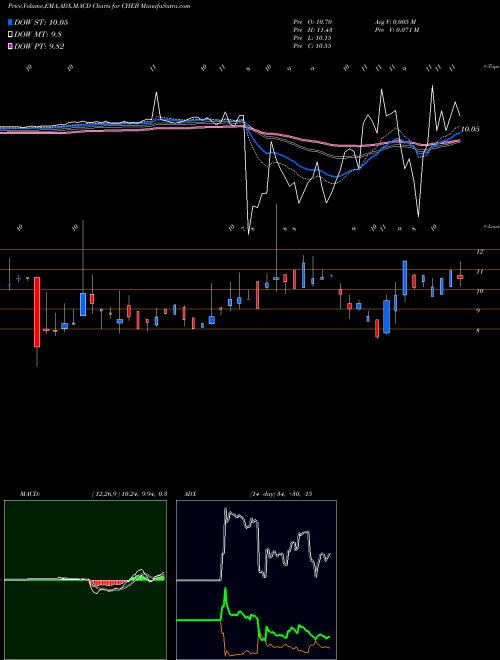Click the blue DOW ST legend swatch

11,22
